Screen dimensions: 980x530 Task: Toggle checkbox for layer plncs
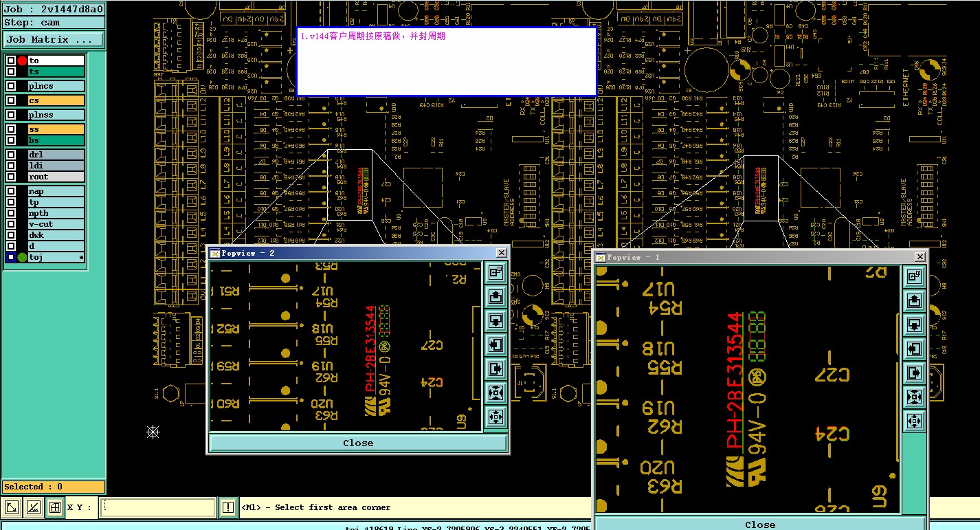tap(11, 86)
